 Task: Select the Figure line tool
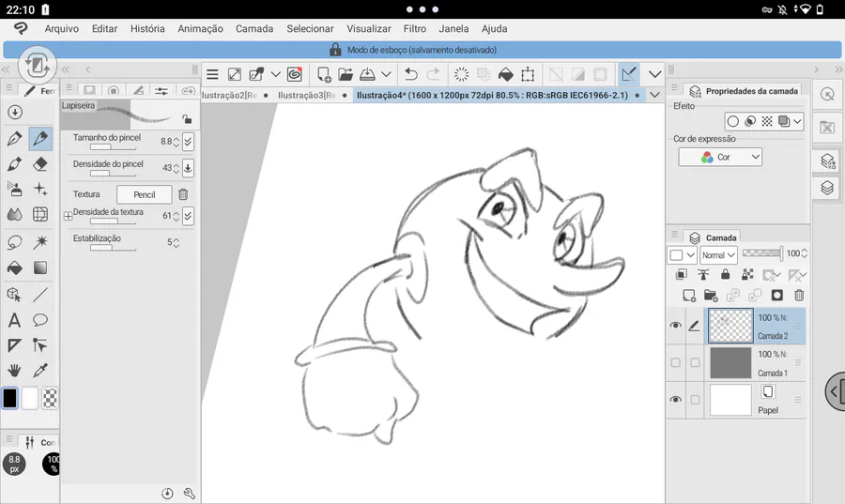(x=39, y=295)
